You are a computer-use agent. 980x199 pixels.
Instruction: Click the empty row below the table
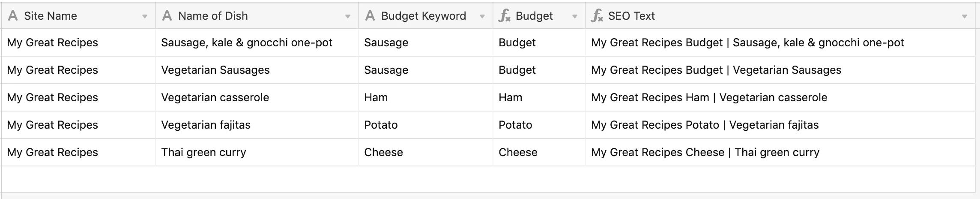tap(488, 179)
